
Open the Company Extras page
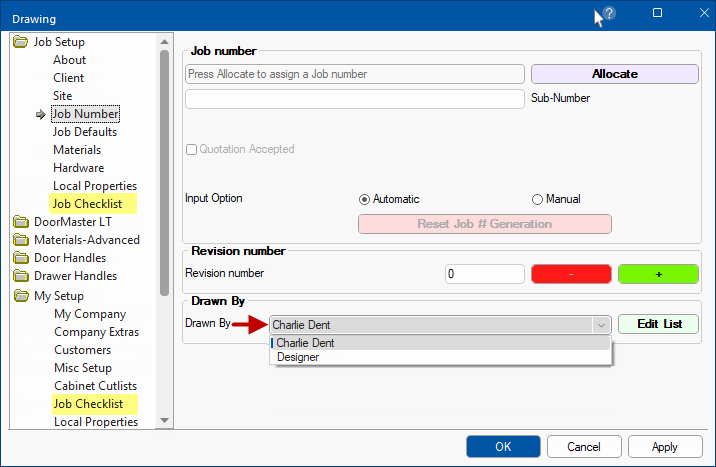(96, 332)
